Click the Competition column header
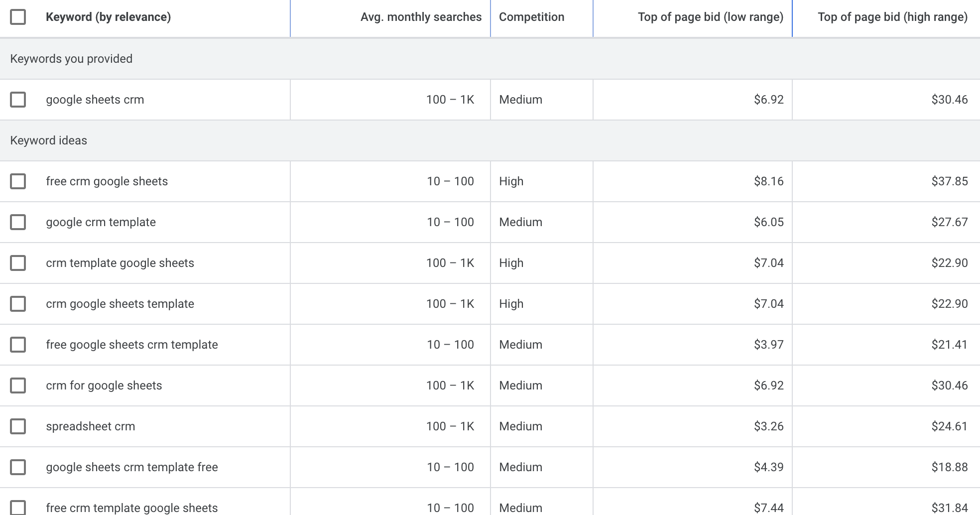Image resolution: width=980 pixels, height=515 pixels. [x=531, y=17]
